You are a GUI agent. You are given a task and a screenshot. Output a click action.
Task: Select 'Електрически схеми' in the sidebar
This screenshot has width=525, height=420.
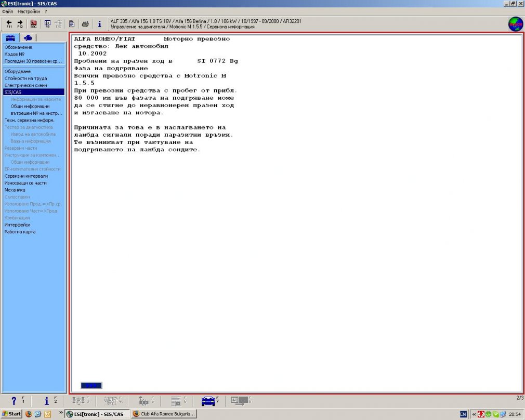25,85
